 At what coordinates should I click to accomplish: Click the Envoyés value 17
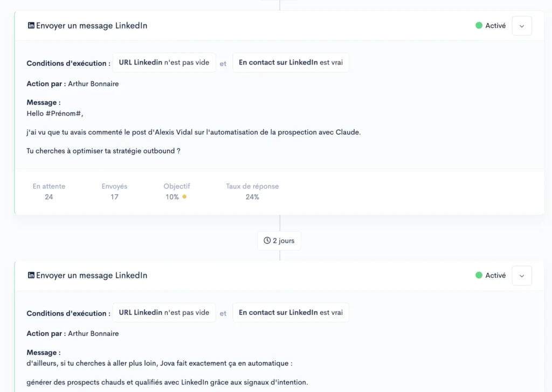[114, 197]
